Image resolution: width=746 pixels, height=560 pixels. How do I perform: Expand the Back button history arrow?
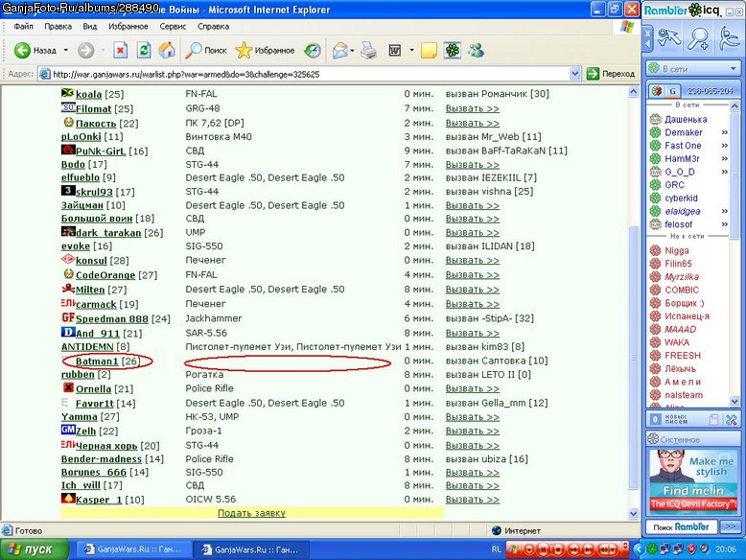pos(65,50)
